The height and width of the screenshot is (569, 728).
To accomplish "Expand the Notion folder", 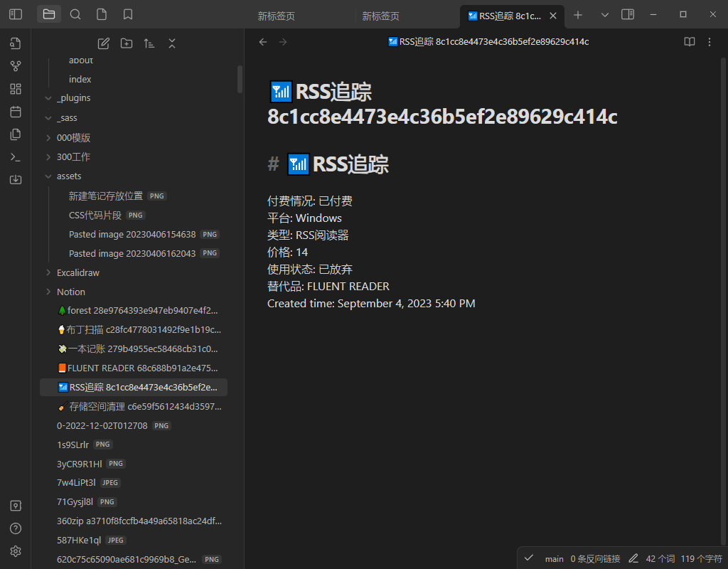I will [71, 292].
